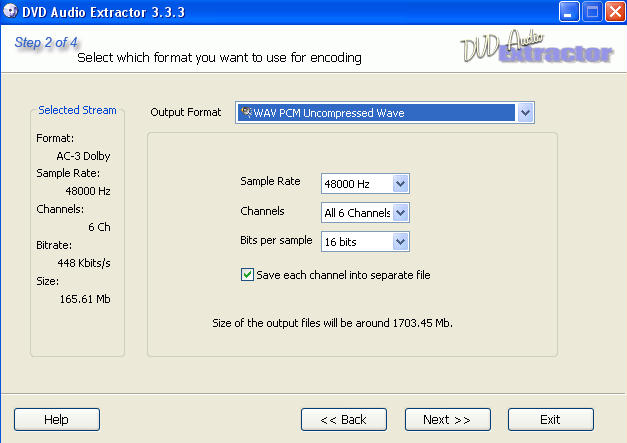Click the Selected Stream group label

[x=77, y=110]
